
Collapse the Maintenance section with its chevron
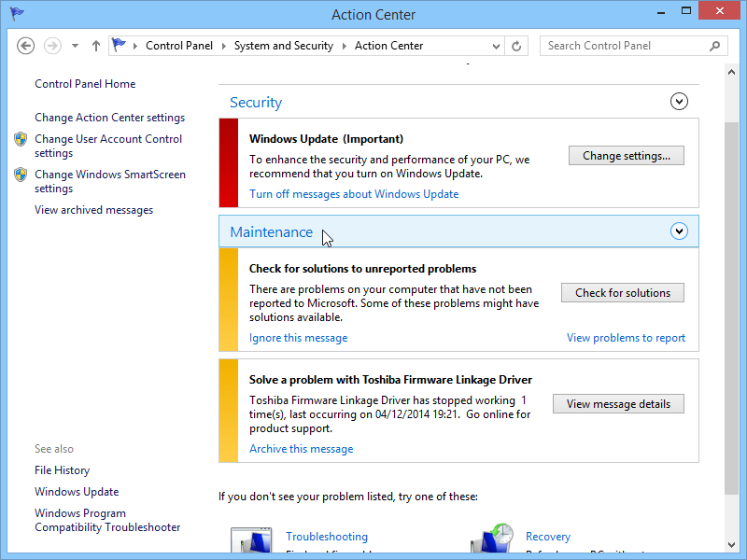[679, 231]
